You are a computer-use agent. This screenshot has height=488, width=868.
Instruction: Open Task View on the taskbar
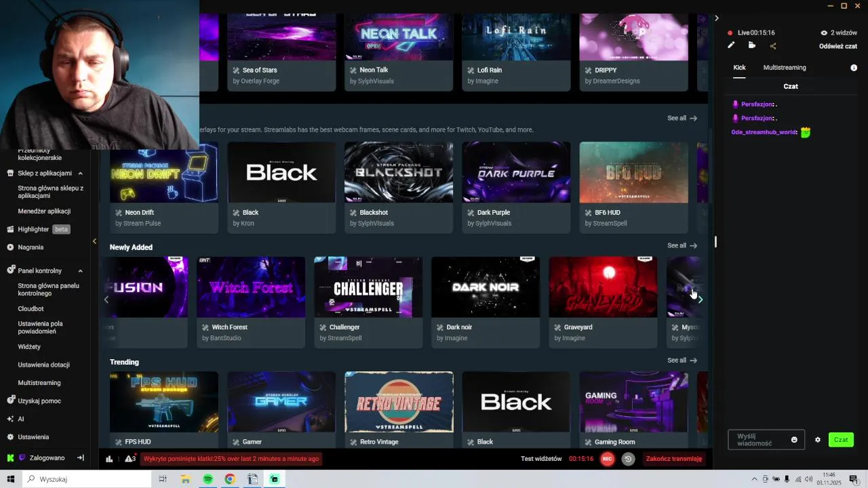pos(163,479)
